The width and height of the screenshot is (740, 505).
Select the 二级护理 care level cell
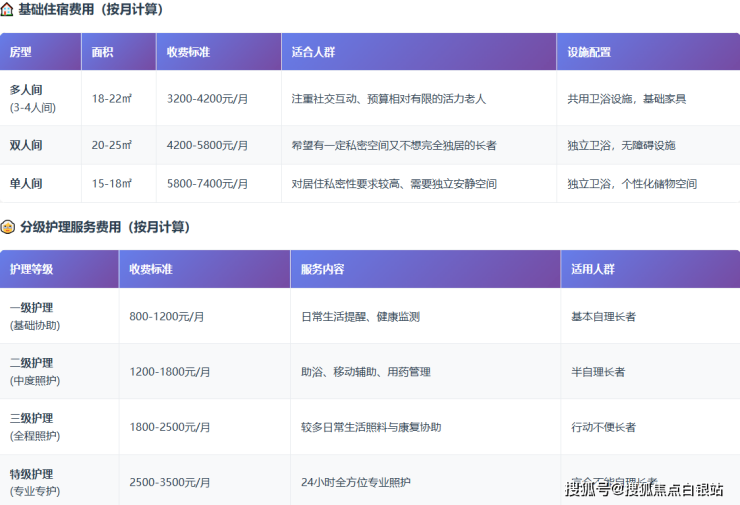pos(31,363)
